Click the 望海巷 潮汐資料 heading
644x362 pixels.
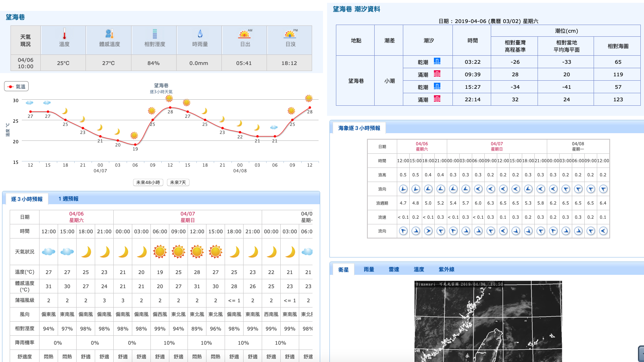356,9
